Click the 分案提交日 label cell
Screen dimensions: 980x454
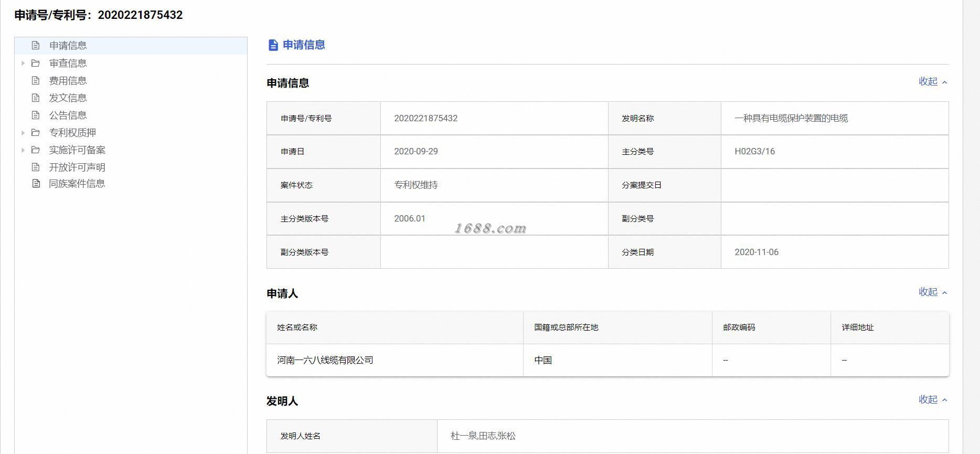click(x=664, y=185)
